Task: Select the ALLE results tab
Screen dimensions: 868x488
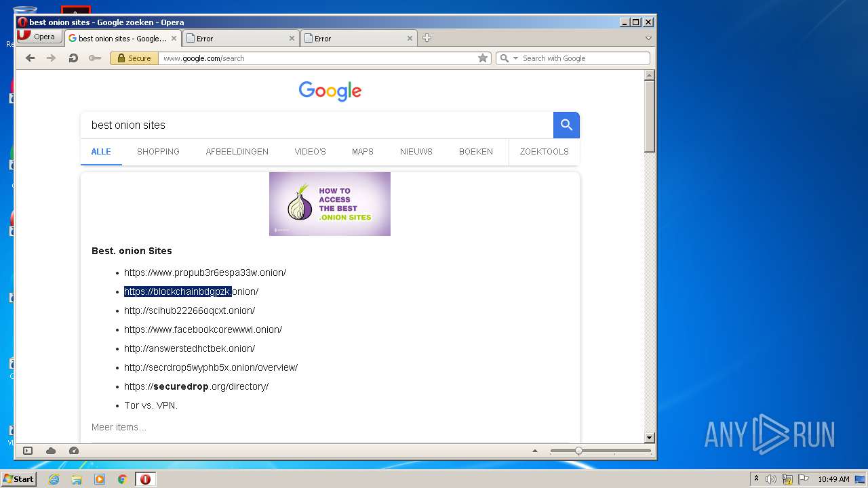Action: pyautogui.click(x=101, y=152)
